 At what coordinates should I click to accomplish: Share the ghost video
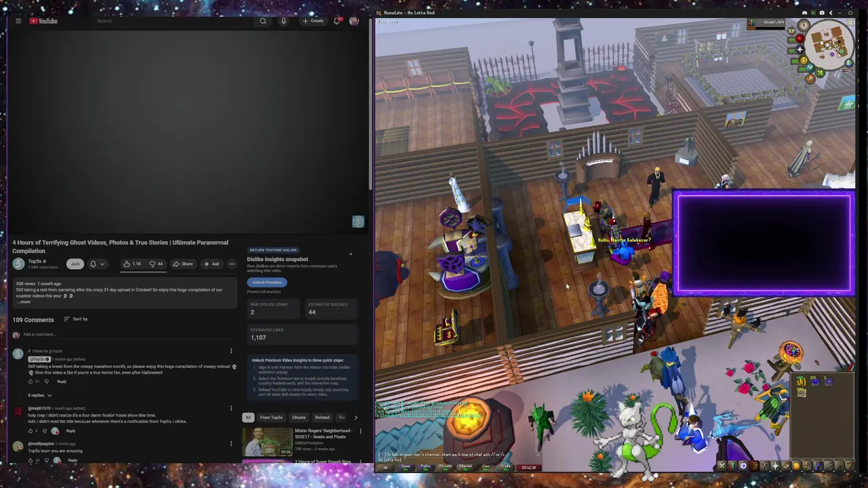[x=183, y=264]
